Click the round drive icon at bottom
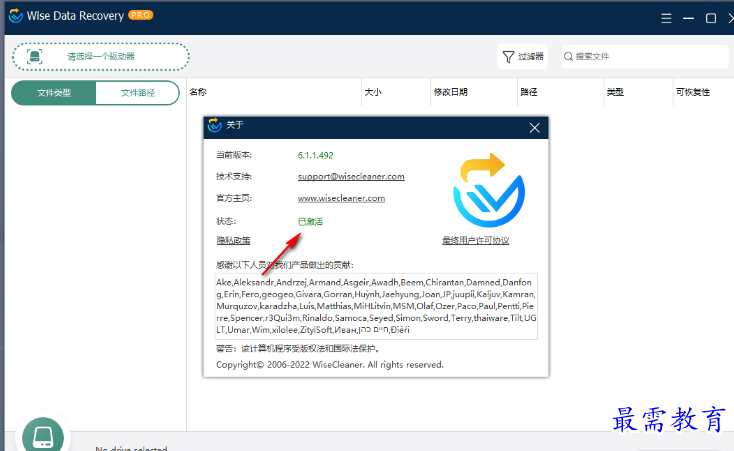Viewport: 734px width, 451px height. [x=43, y=436]
